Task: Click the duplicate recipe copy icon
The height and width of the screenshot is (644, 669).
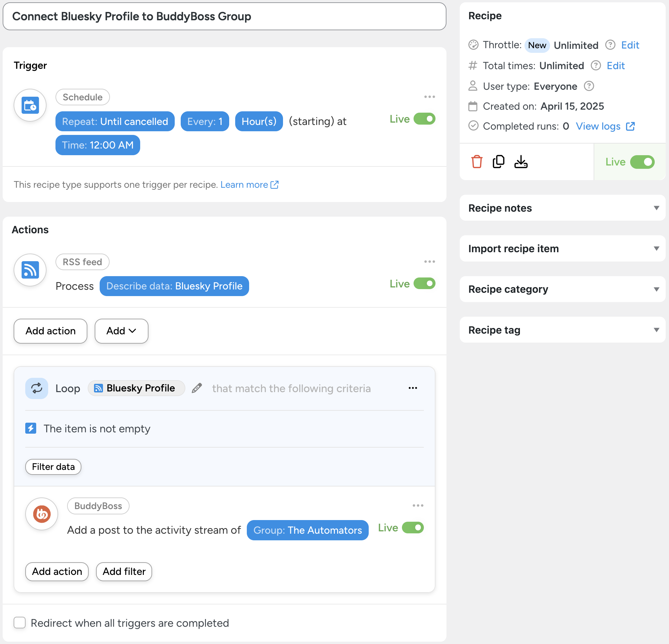Action: click(498, 161)
